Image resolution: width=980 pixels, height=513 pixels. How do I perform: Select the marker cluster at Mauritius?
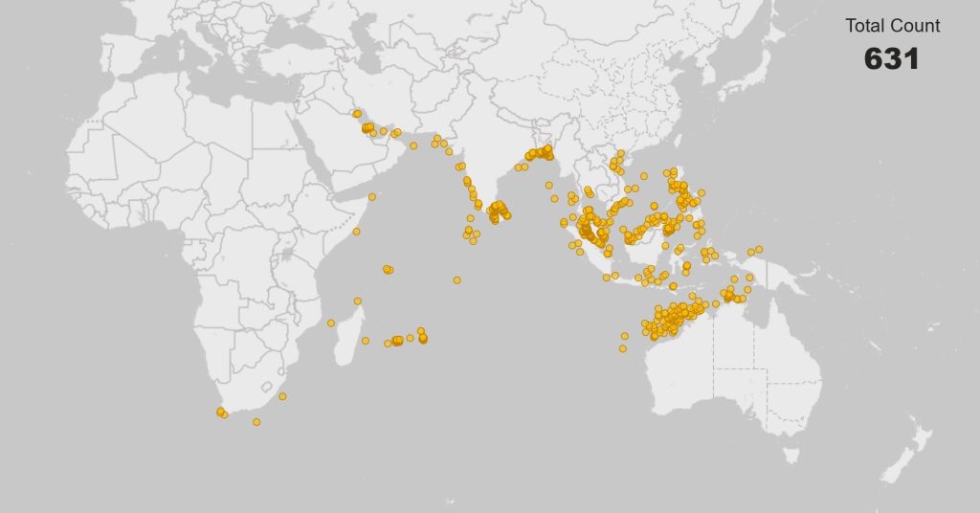click(423, 337)
